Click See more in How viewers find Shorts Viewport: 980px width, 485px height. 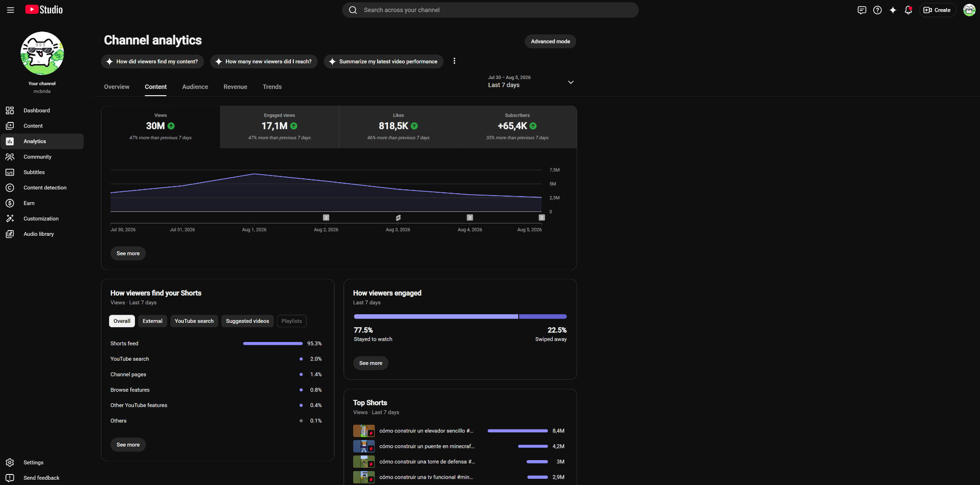tap(128, 445)
